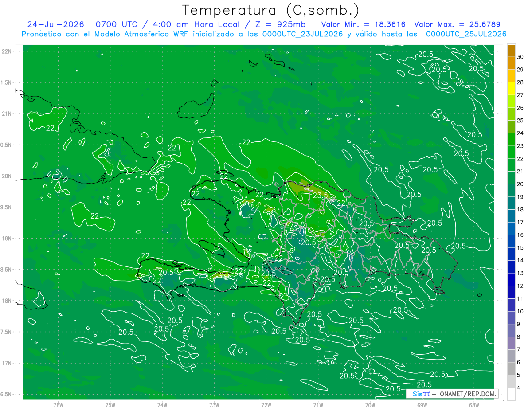
Task: Click the color bar value "30"
Action: (x=520, y=57)
